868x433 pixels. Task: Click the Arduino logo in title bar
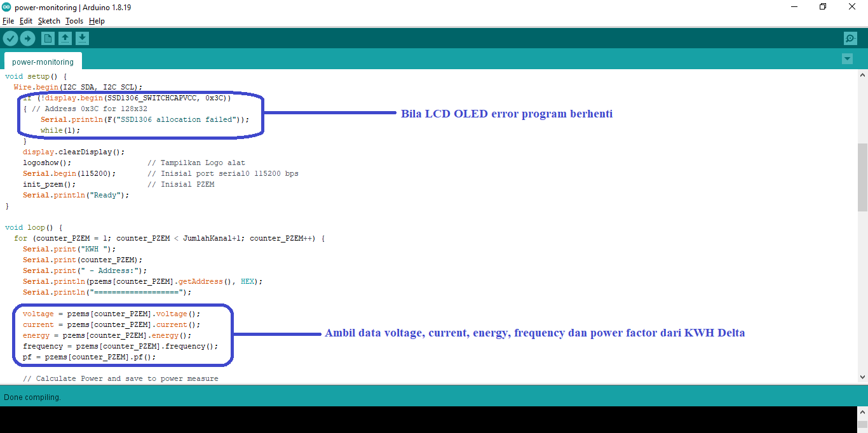pos(7,7)
